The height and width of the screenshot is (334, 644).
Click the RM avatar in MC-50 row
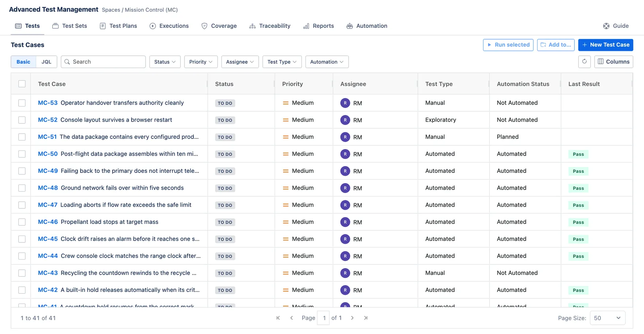[345, 154]
